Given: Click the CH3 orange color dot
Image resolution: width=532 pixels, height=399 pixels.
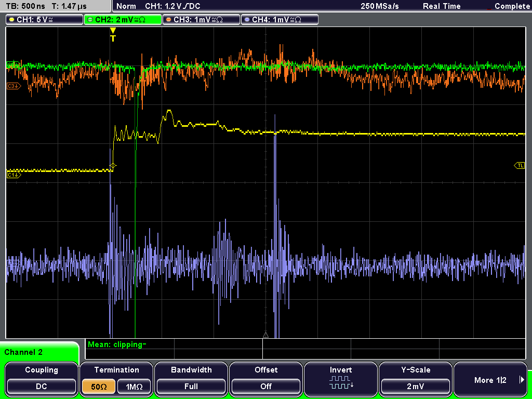Looking at the screenshot, I should (x=169, y=20).
